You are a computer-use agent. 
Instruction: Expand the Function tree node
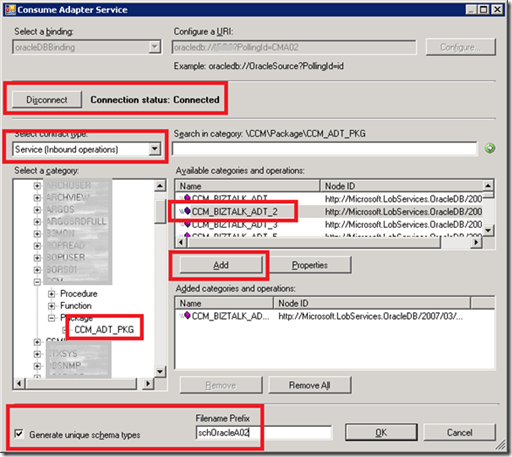pyautogui.click(x=51, y=306)
